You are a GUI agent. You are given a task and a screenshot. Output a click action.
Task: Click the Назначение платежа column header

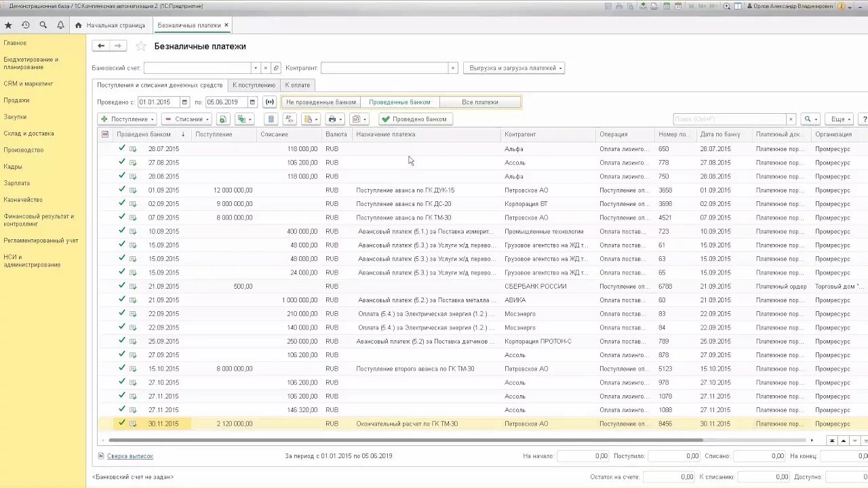(426, 134)
